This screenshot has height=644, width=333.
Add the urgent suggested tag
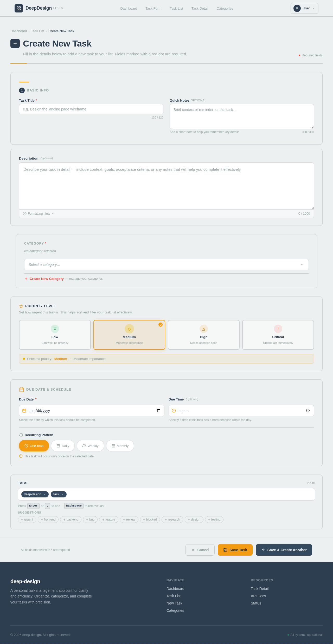coord(27,520)
